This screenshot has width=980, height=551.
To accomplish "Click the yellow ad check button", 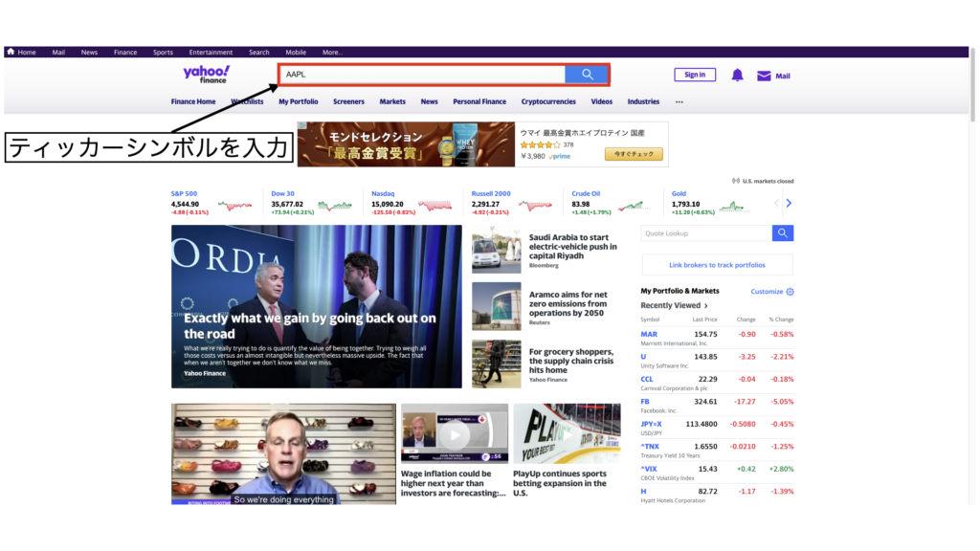I will (x=634, y=154).
